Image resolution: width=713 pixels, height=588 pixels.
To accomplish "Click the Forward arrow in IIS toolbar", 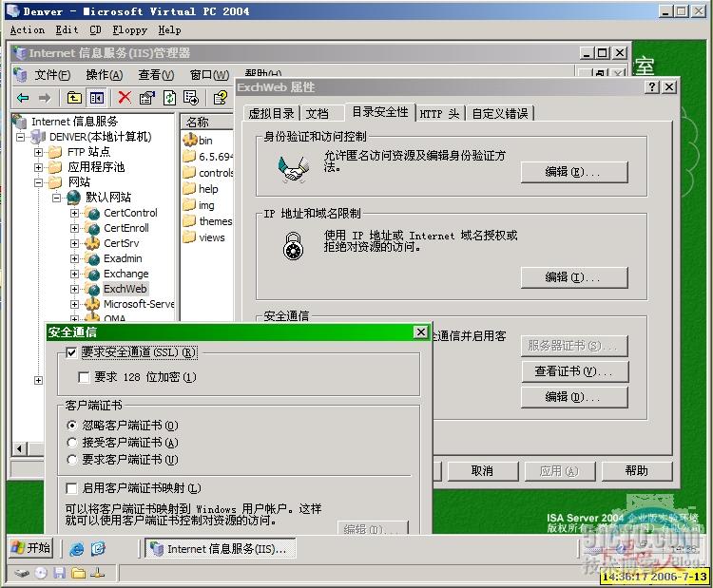I will coord(45,97).
